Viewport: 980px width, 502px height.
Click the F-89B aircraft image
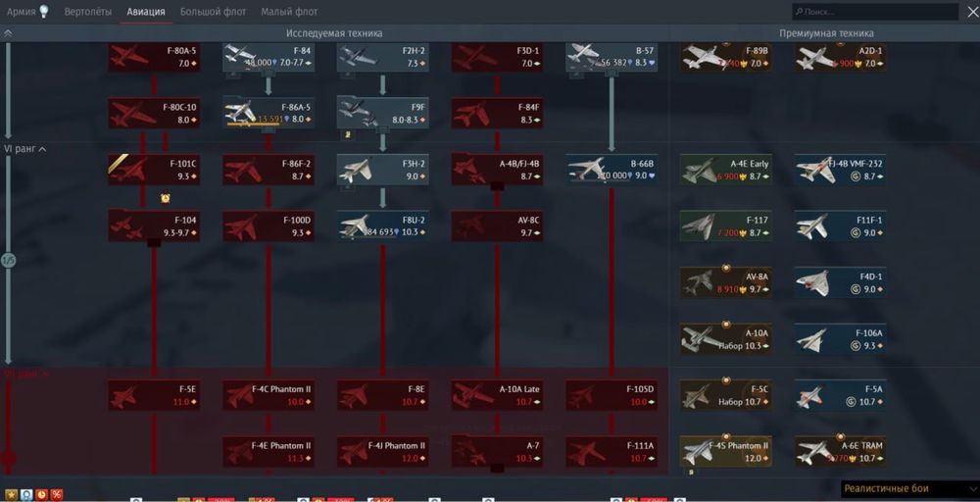(x=704, y=57)
